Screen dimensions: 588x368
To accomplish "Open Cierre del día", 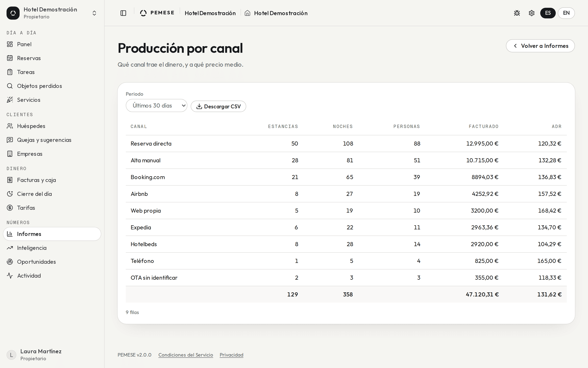I will tap(52, 194).
